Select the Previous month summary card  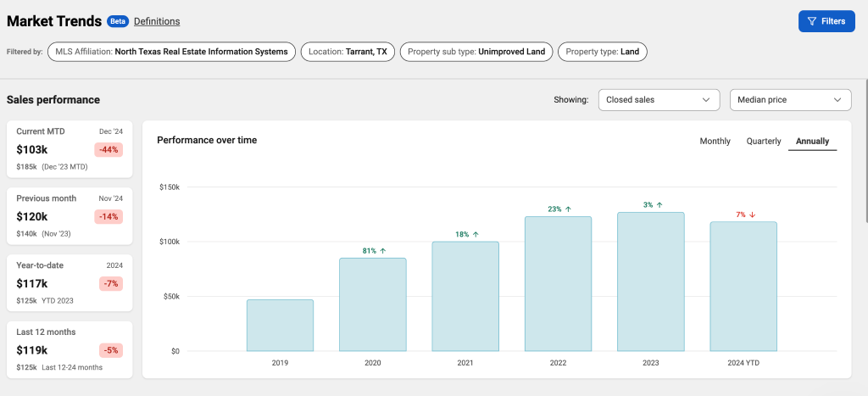[70, 216]
